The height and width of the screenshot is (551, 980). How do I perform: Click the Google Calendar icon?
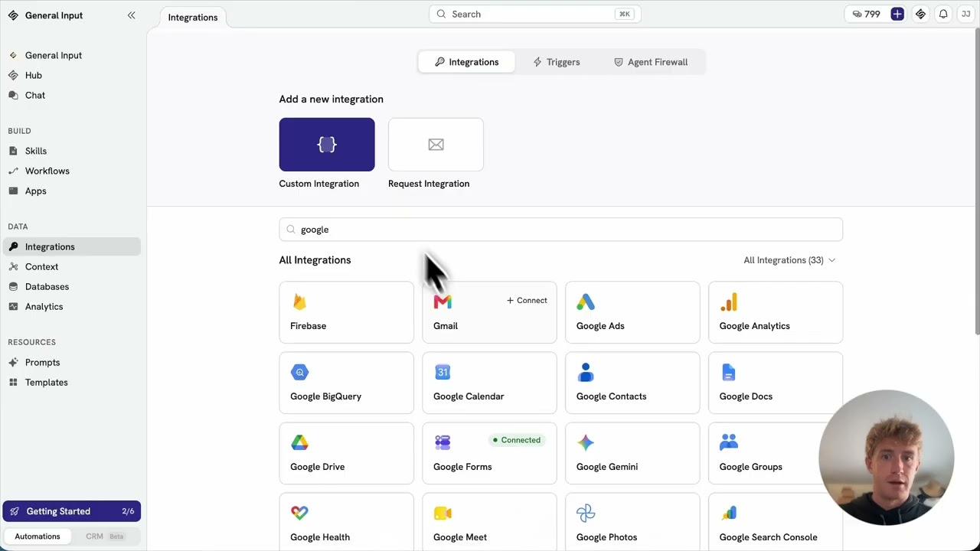point(443,372)
